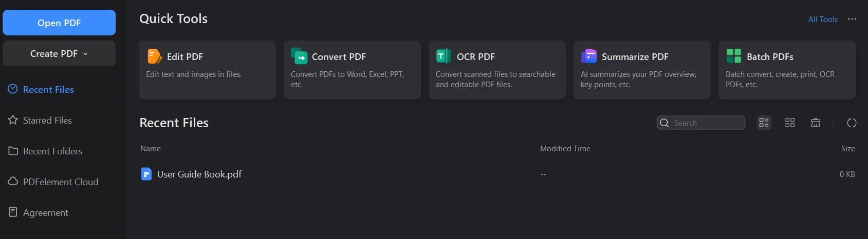Sort files by Modified Time column
This screenshot has width=868, height=239.
[565, 149]
